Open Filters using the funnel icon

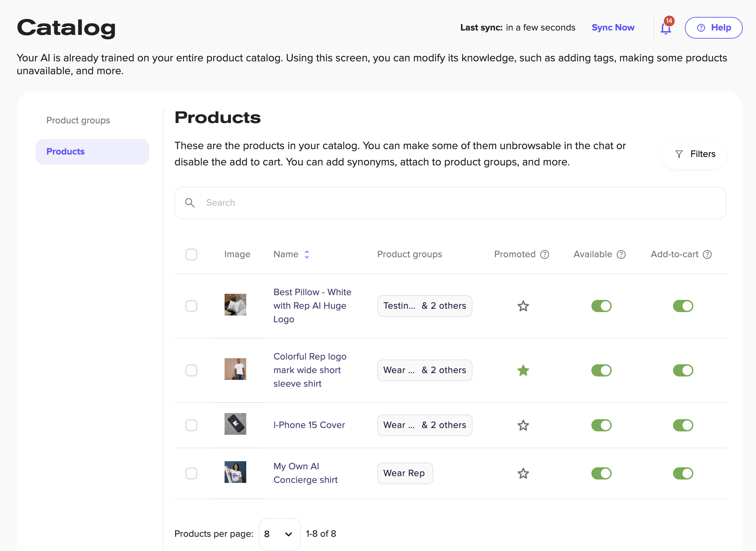679,154
